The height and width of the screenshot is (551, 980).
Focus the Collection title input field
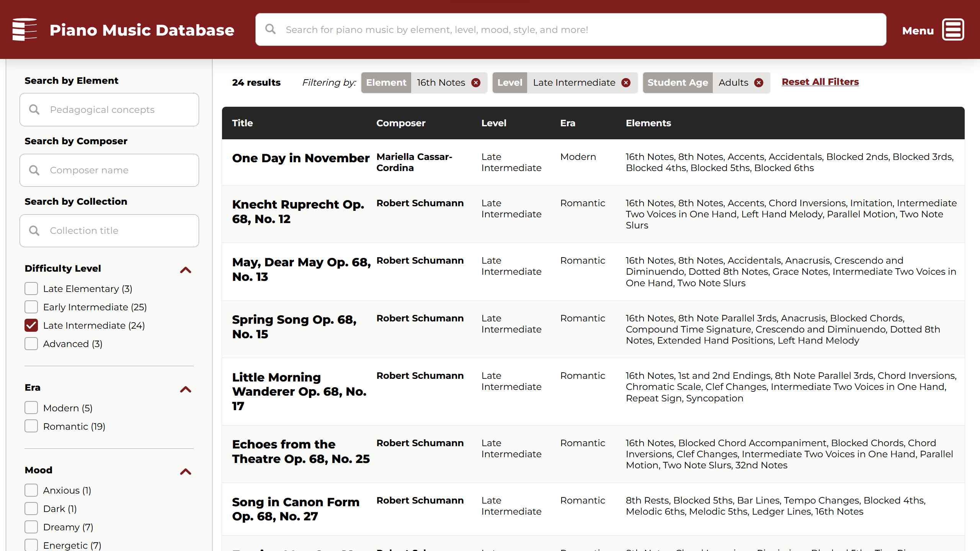pyautogui.click(x=119, y=231)
